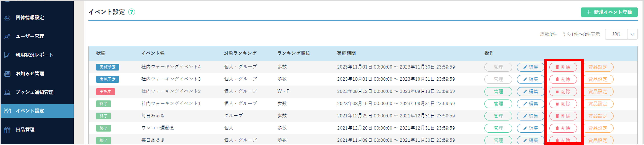The image size is (644, 145).
Task: Click the help question mark icon
Action: click(x=132, y=12)
